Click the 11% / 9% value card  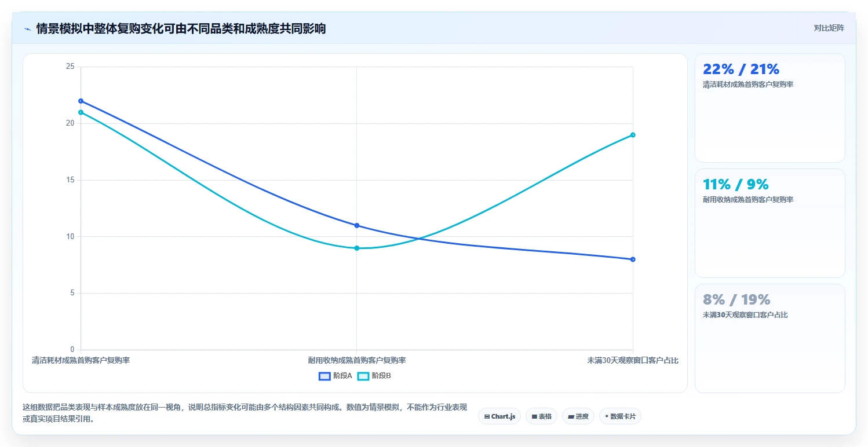pyautogui.click(x=769, y=223)
